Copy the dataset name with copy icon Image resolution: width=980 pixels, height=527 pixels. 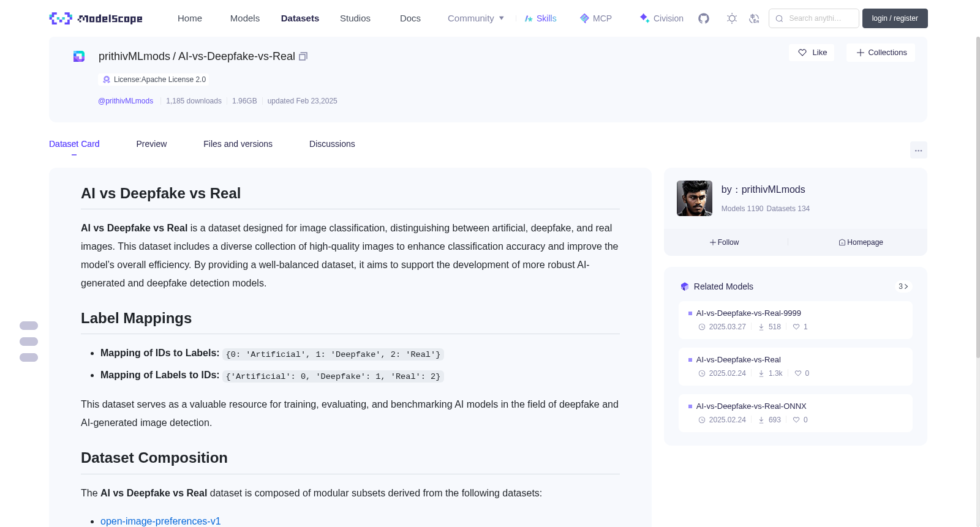[x=303, y=56]
